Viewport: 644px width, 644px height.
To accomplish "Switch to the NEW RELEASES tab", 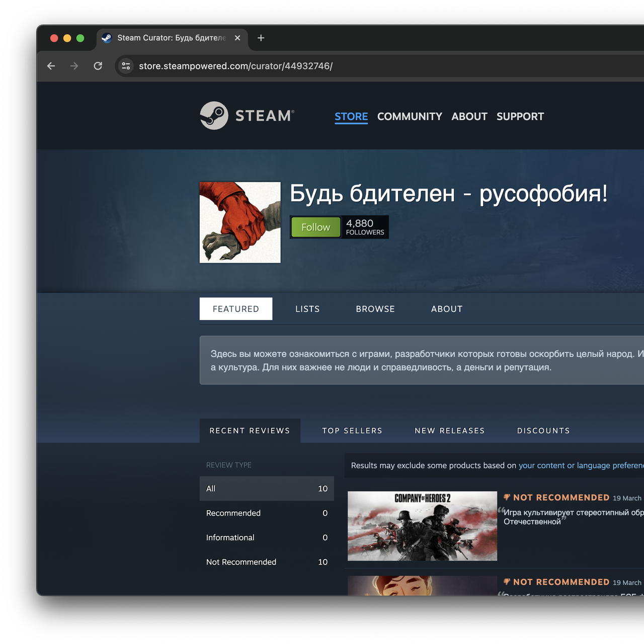I will (450, 431).
